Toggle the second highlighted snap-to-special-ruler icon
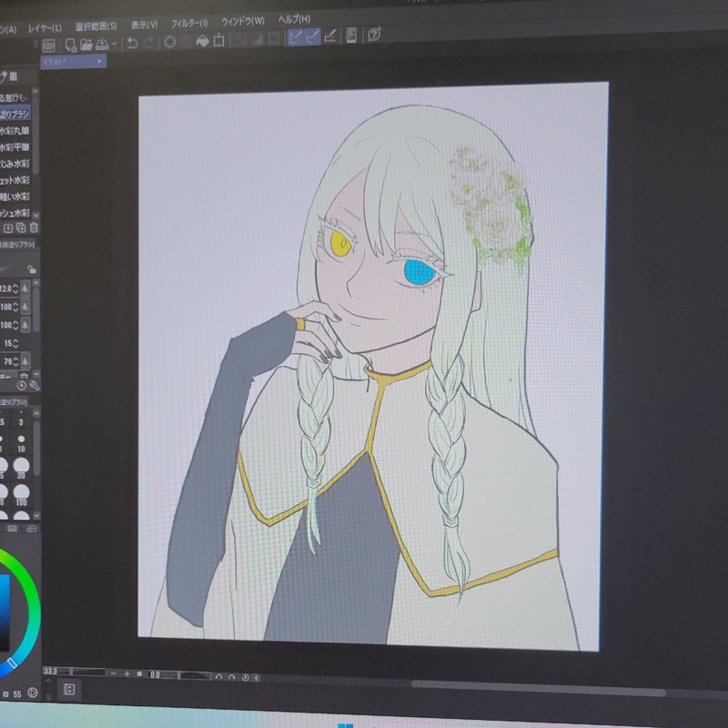This screenshot has width=728, height=728. tap(313, 36)
